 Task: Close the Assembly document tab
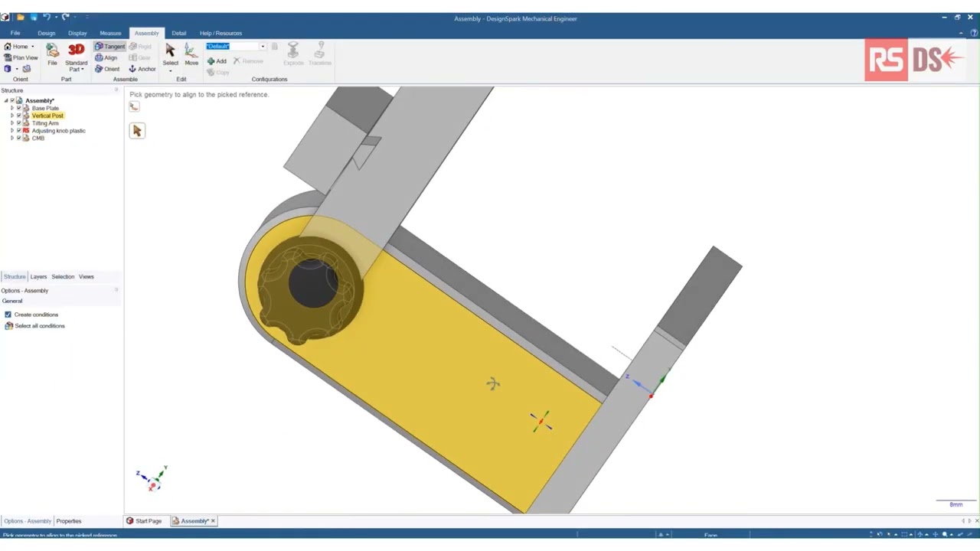pos(213,521)
